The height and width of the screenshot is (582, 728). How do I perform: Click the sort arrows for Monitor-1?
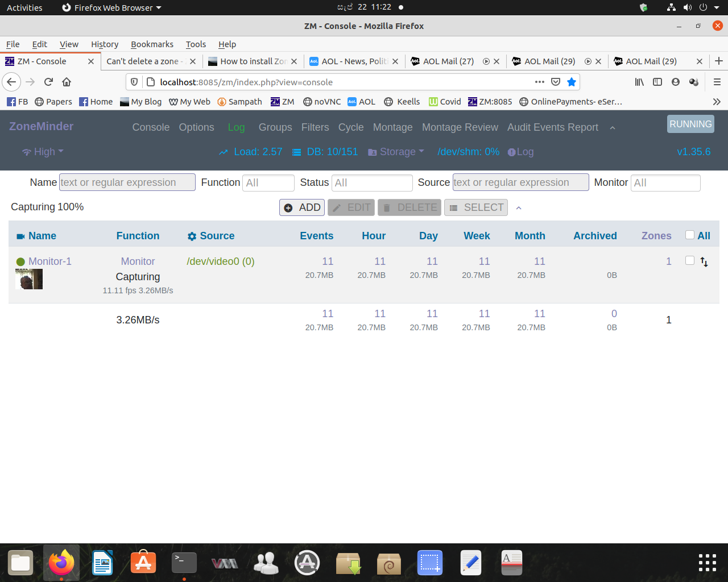click(704, 262)
